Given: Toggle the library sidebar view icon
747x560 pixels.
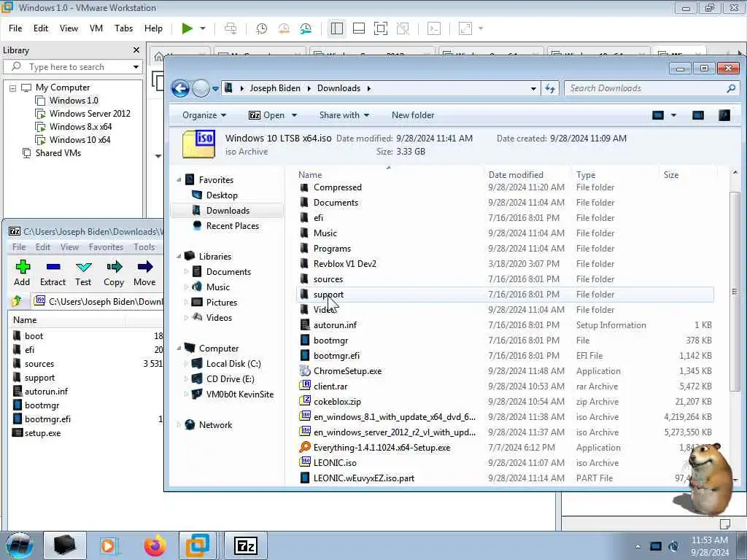Looking at the screenshot, I should click(337, 28).
